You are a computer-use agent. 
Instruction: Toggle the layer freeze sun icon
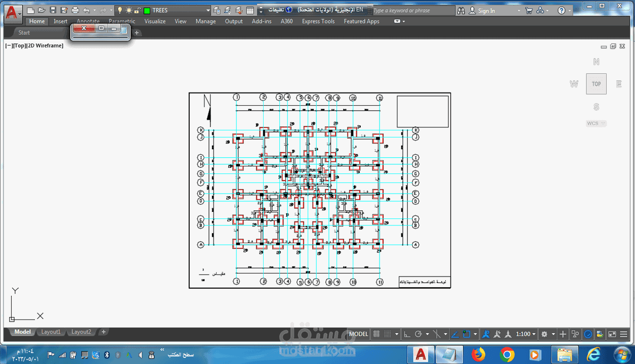pos(129,10)
